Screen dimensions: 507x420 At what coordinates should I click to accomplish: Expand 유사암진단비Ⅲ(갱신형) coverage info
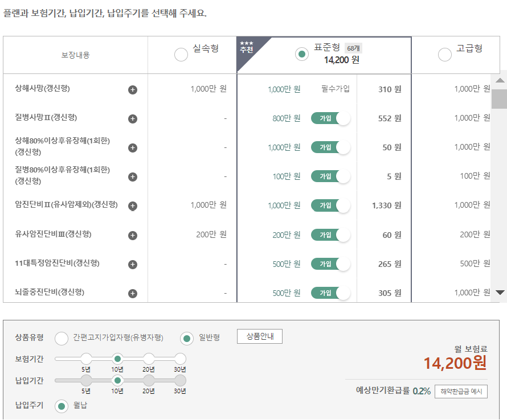[133, 235]
